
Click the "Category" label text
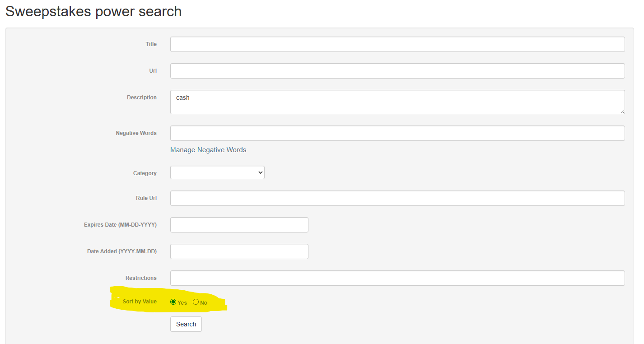(145, 173)
